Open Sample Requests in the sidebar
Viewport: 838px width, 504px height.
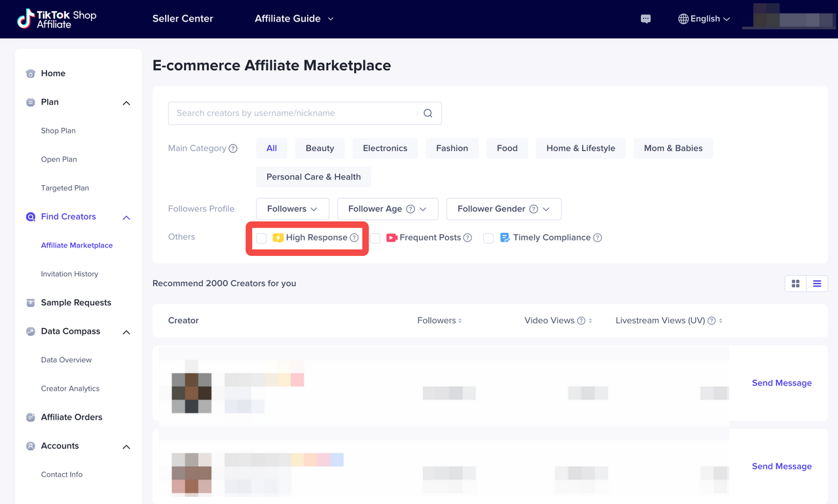(76, 302)
